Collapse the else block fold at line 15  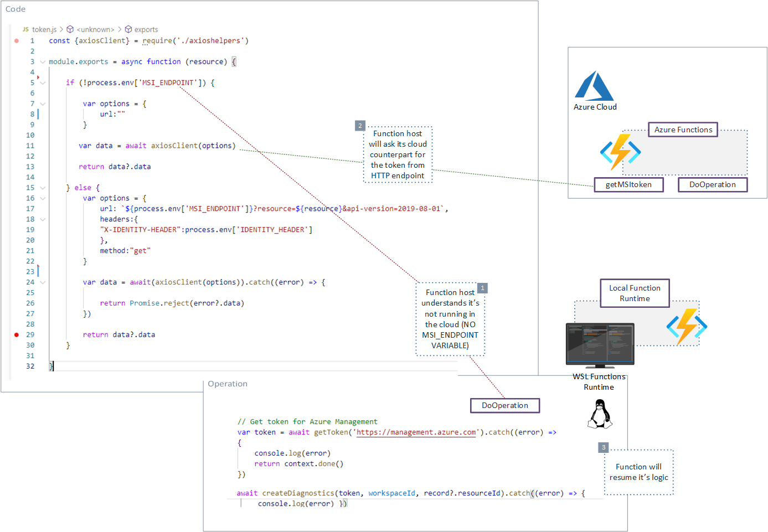click(43, 188)
